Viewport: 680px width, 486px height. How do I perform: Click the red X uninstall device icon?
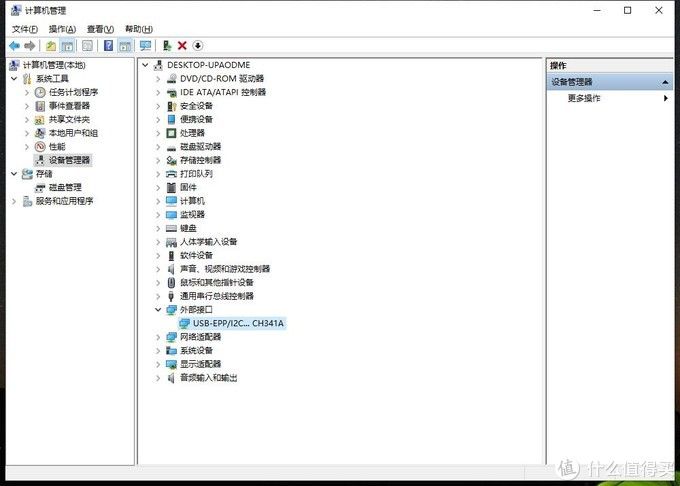(x=182, y=46)
